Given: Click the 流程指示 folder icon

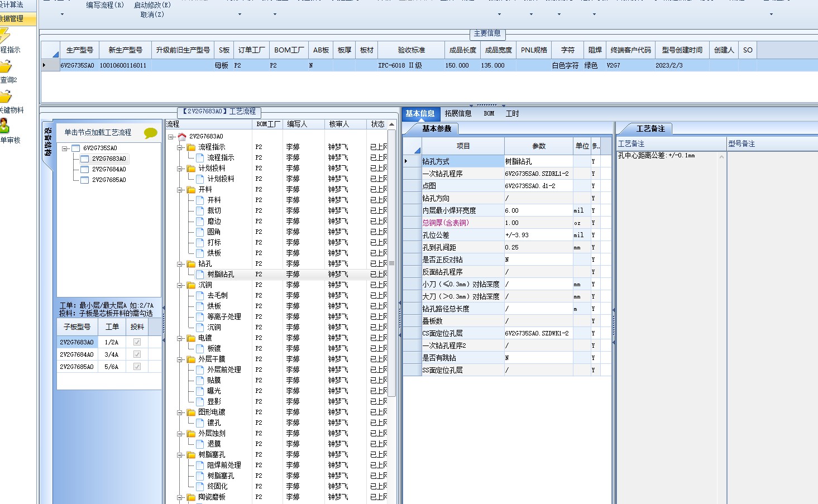Looking at the screenshot, I should 191,147.
